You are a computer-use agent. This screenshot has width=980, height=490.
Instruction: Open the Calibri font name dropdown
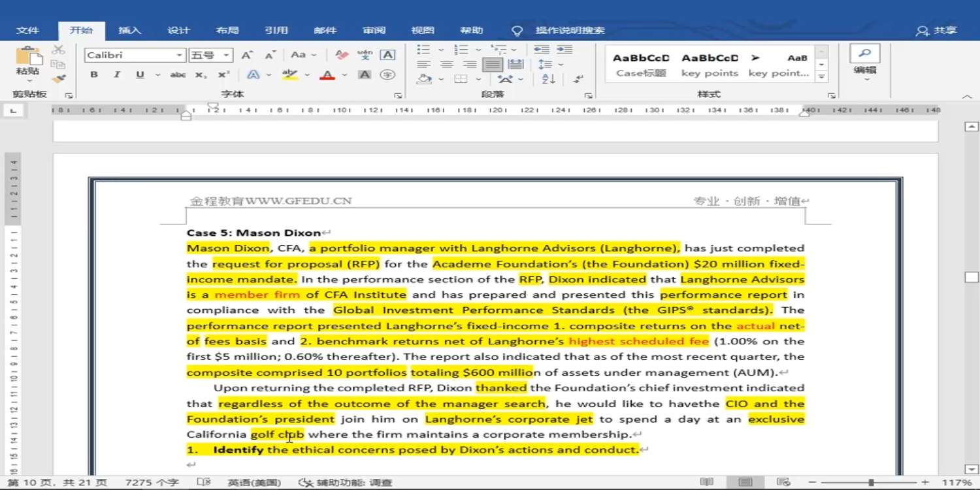(179, 56)
